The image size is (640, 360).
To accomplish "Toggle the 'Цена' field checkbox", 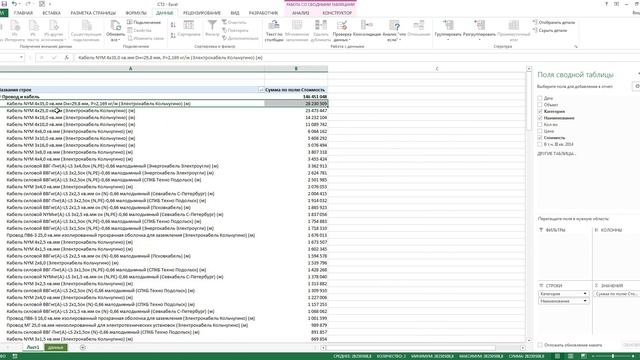I will [540, 131].
